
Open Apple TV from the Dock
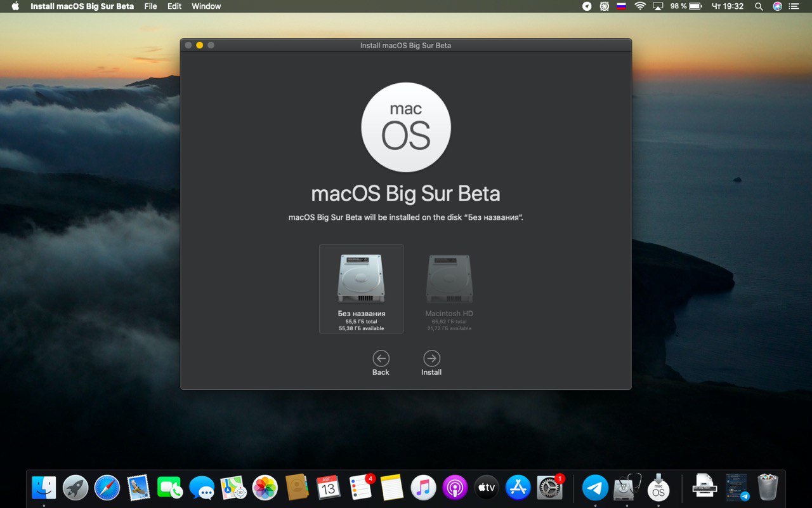pos(487,488)
